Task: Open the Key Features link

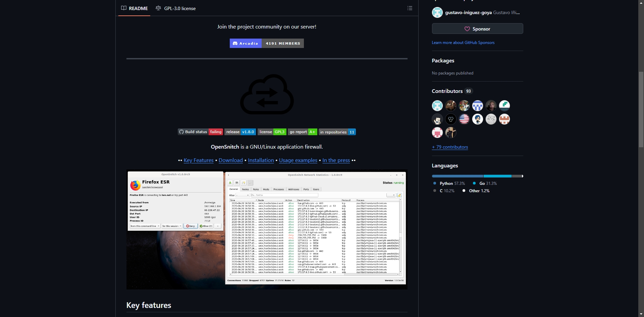Action: point(199,160)
